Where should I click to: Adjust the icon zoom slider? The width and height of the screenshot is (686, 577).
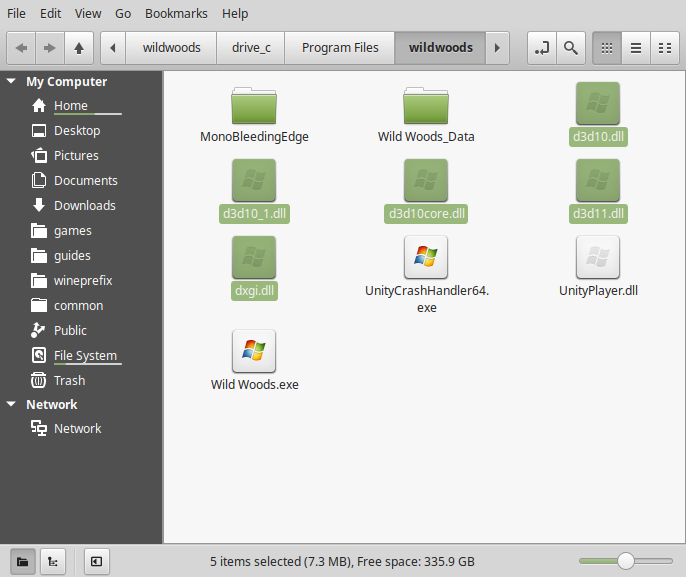coord(626,561)
